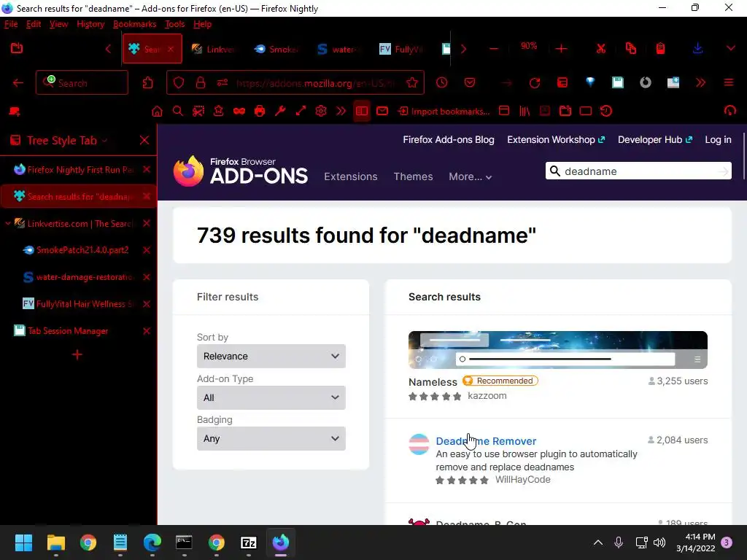This screenshot has height=560, width=747.
Task: Open the Tree Style Tab sidebar switcher
Action: (x=61, y=141)
